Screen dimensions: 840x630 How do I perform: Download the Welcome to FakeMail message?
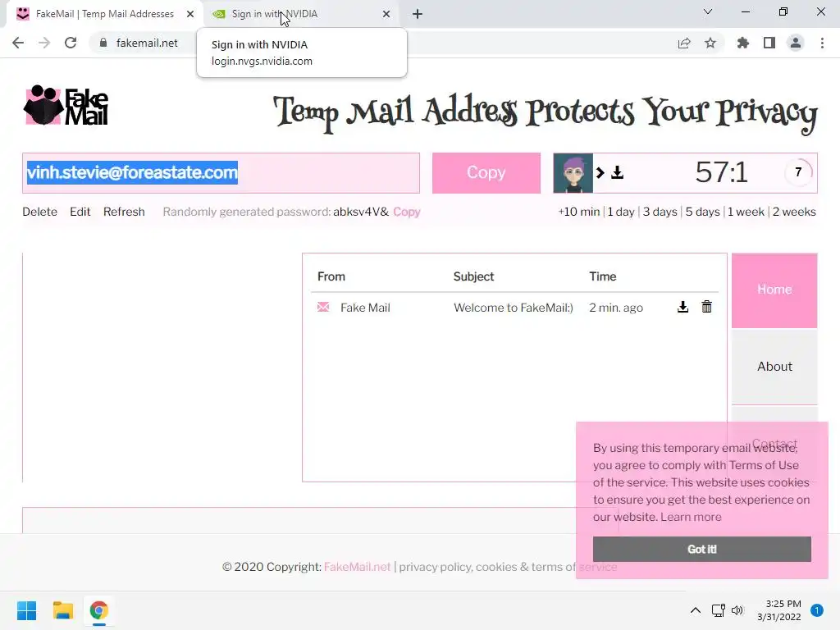click(683, 307)
